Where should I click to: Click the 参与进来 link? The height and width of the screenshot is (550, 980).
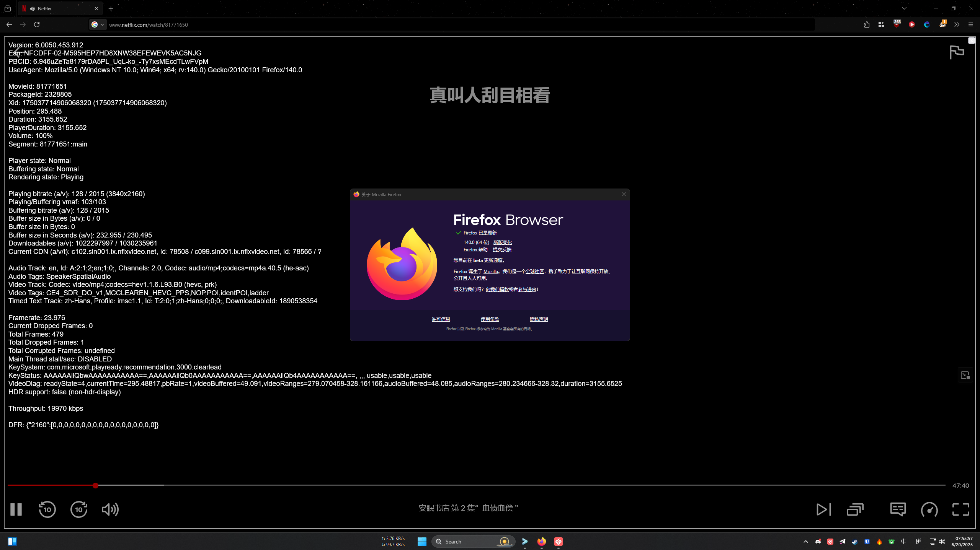click(x=527, y=290)
